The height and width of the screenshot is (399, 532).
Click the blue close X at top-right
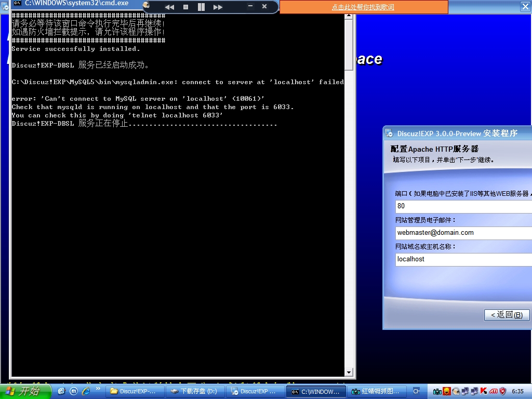point(525,7)
